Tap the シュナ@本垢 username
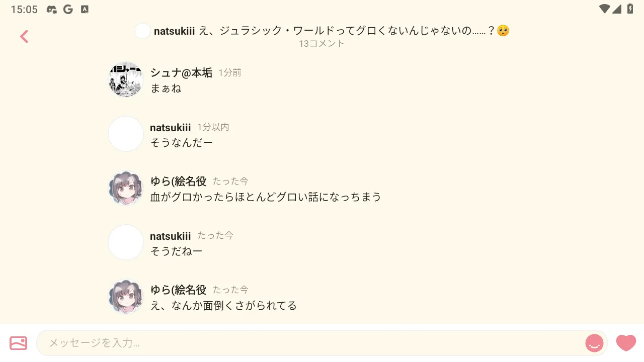The image size is (644, 362). pos(181,73)
